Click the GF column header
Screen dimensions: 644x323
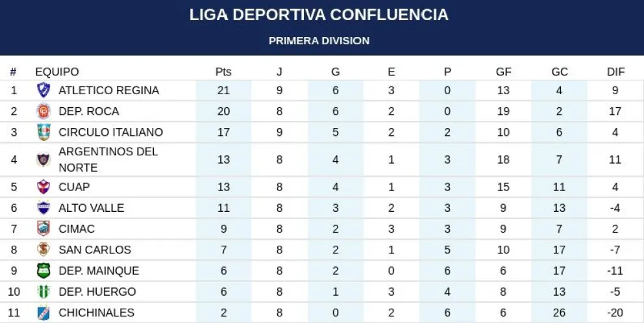click(x=504, y=71)
